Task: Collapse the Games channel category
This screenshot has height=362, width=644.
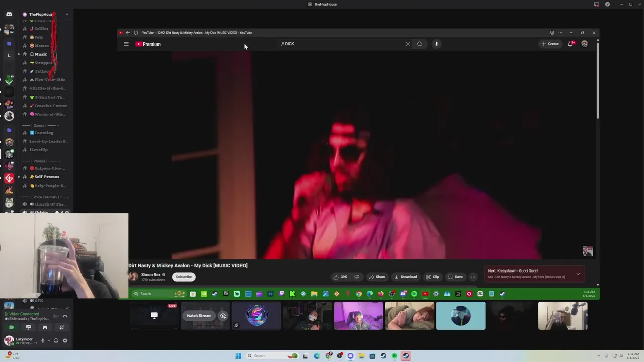Action: 40,125
